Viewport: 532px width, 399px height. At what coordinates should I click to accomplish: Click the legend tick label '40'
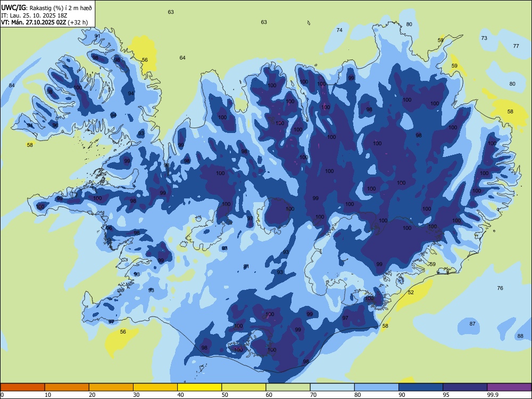180,395
